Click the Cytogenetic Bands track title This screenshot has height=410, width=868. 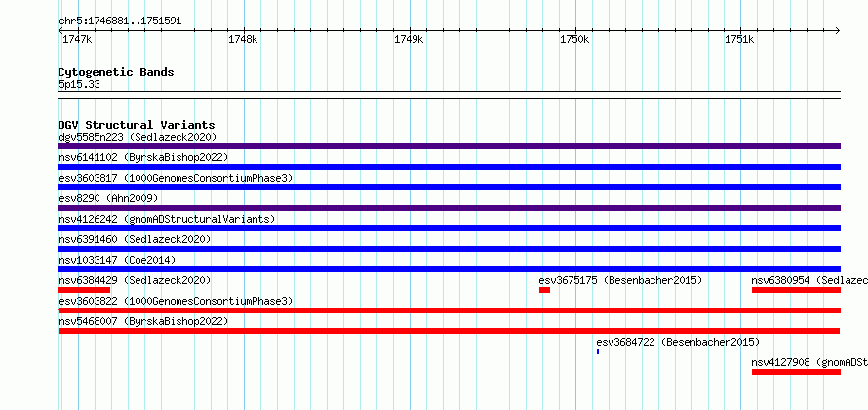[x=116, y=72]
